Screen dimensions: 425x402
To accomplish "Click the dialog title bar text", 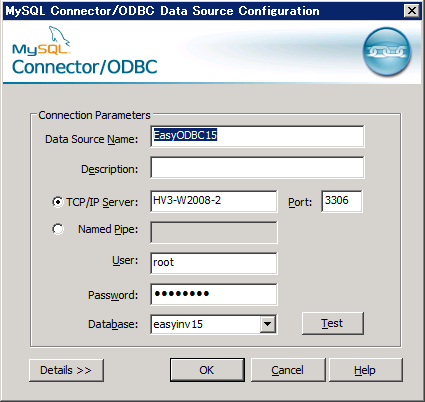I will pyautogui.click(x=162, y=11).
